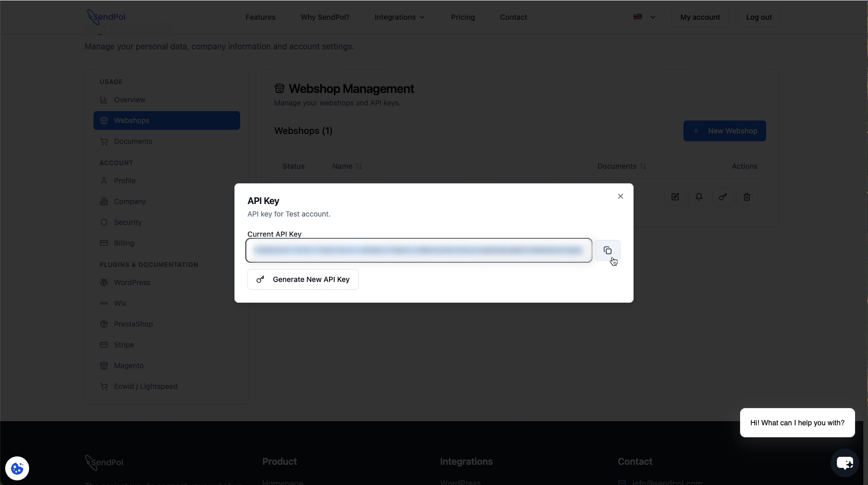
Task: Click the Webshop Management store icon
Action: (280, 89)
